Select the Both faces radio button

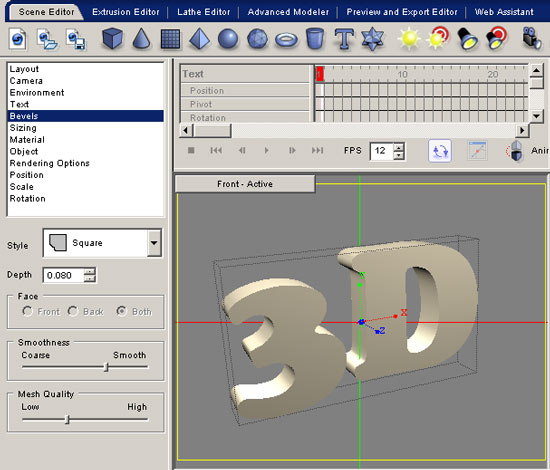(x=121, y=311)
